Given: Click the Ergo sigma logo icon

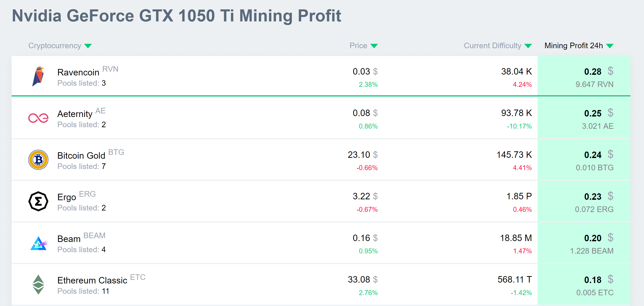Looking at the screenshot, I should tap(39, 201).
